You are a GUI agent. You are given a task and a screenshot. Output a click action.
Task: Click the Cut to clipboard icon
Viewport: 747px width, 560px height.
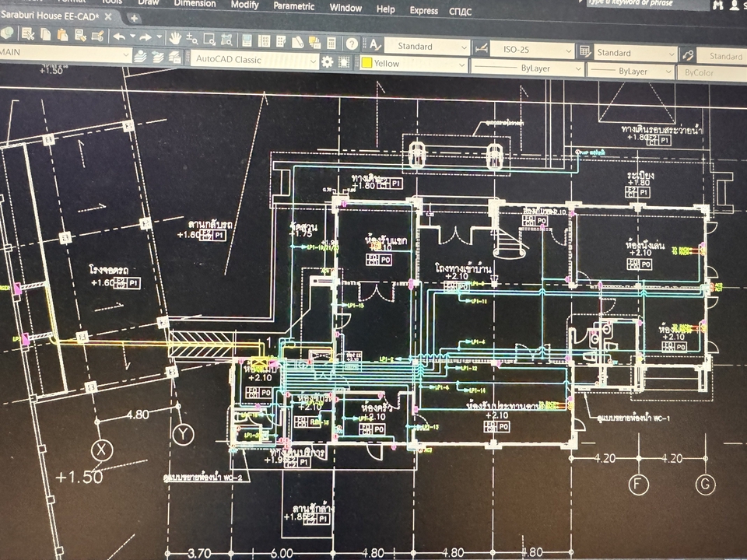28,33
